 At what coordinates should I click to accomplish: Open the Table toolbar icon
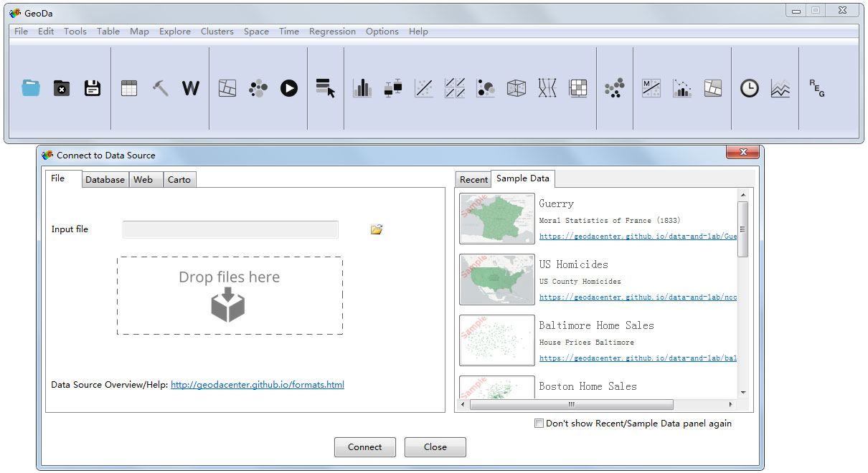(129, 88)
